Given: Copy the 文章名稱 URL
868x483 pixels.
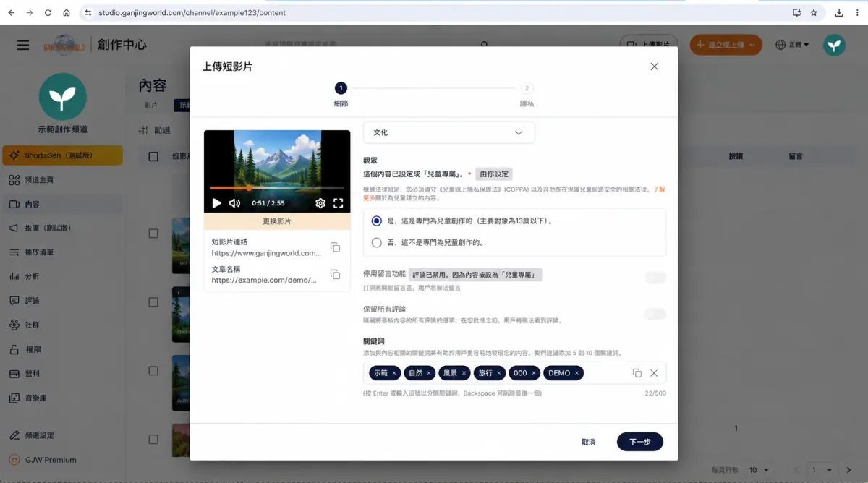Looking at the screenshot, I should (x=335, y=274).
